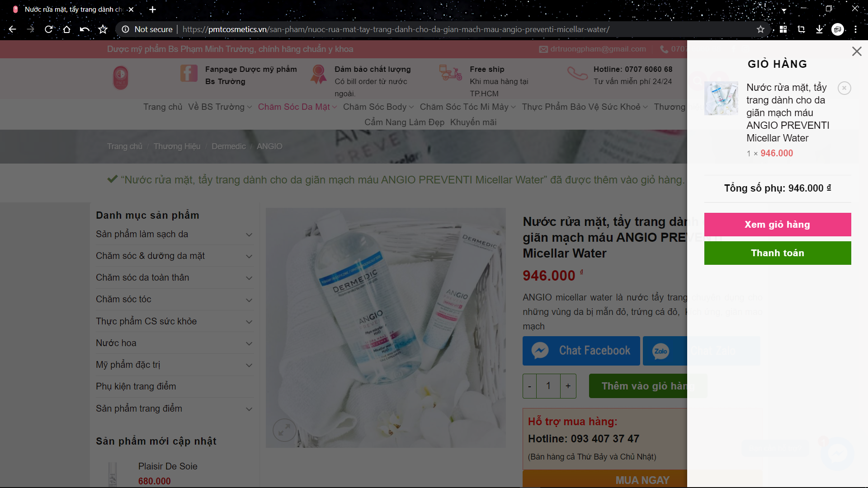Viewport: 868px width, 488px height.
Task: Click the Zalo chat icon
Action: (660, 351)
